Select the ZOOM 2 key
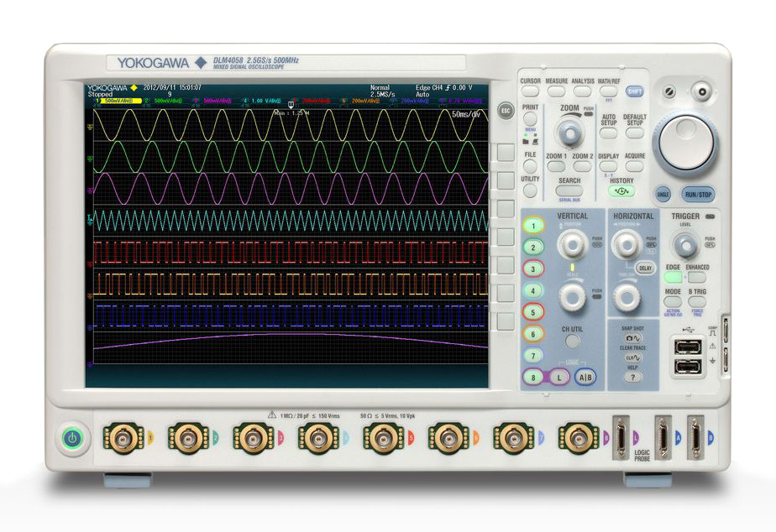This screenshot has height=532, width=776. 583,166
